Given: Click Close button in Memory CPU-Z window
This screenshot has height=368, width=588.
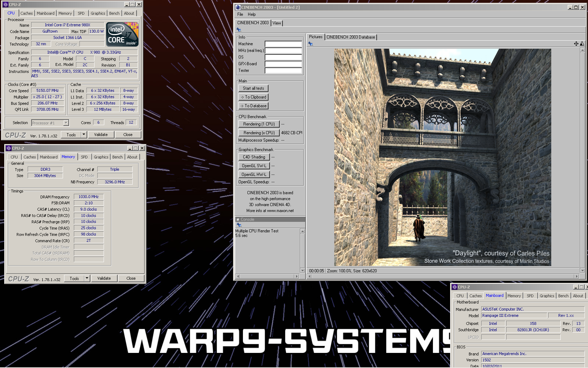Looking at the screenshot, I should 131,278.
